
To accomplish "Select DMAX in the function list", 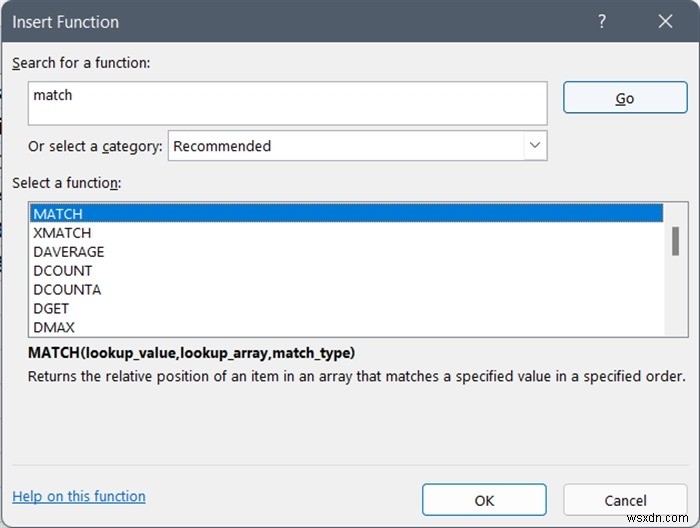I will tap(346, 327).
